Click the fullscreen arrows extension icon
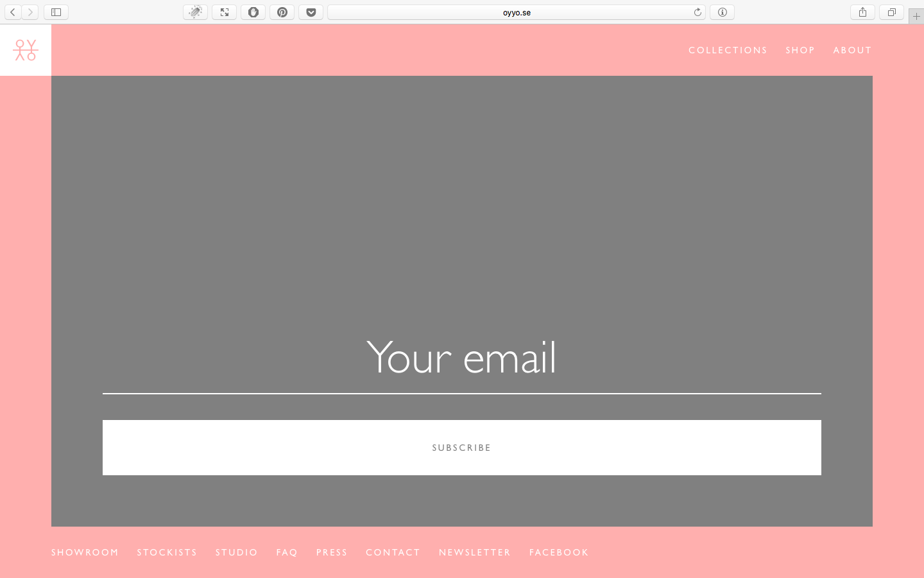 tap(224, 12)
